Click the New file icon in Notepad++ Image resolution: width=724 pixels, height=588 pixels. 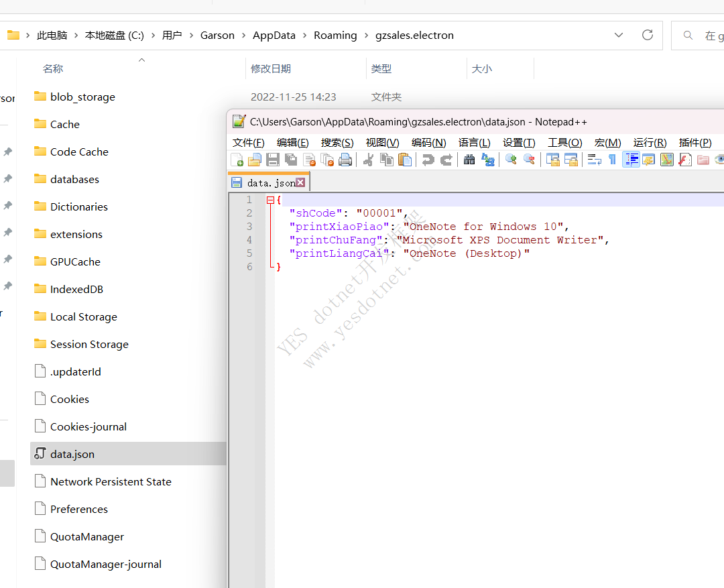tap(237, 160)
